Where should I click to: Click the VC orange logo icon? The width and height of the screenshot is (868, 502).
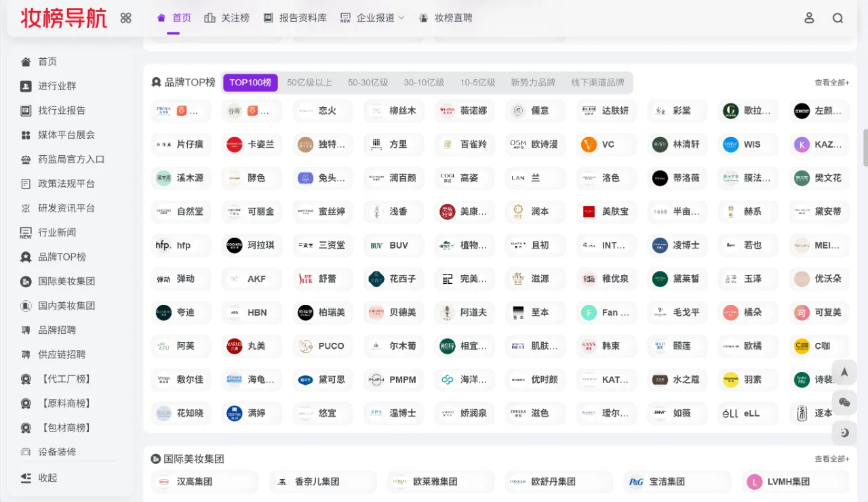[x=589, y=144]
